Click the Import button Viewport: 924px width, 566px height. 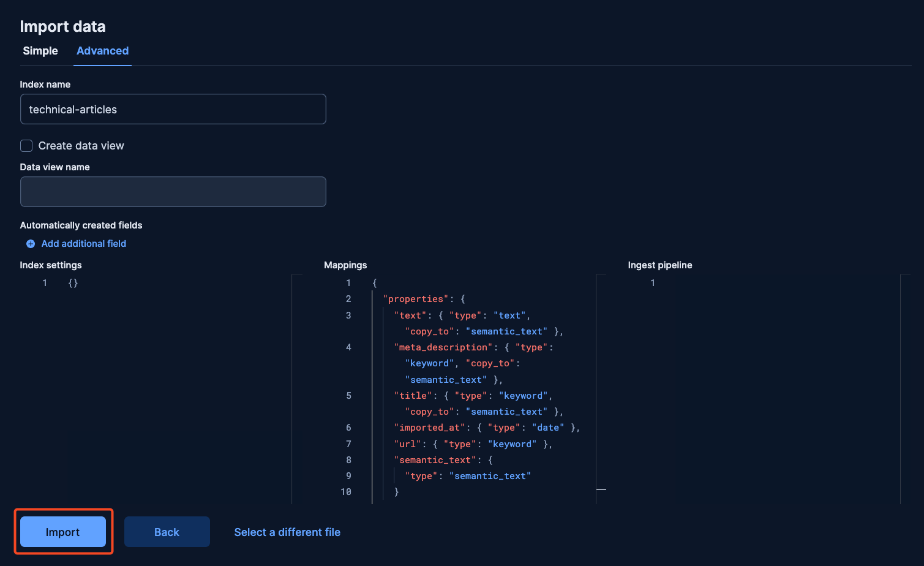pos(63,532)
